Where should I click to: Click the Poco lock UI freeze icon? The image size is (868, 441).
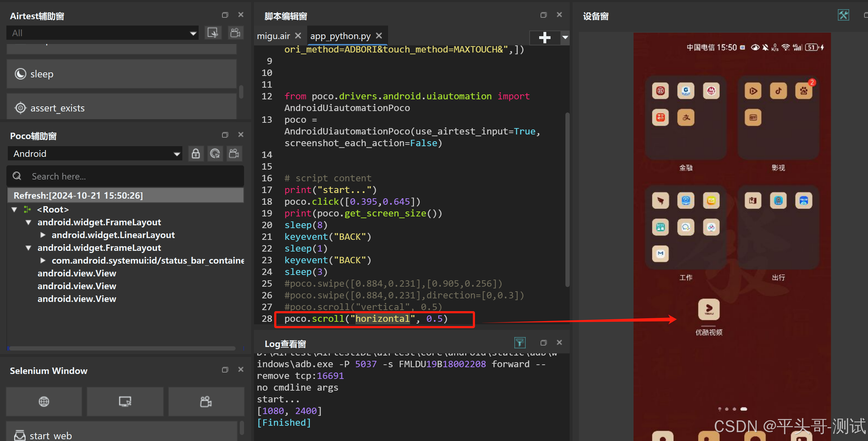coord(195,154)
